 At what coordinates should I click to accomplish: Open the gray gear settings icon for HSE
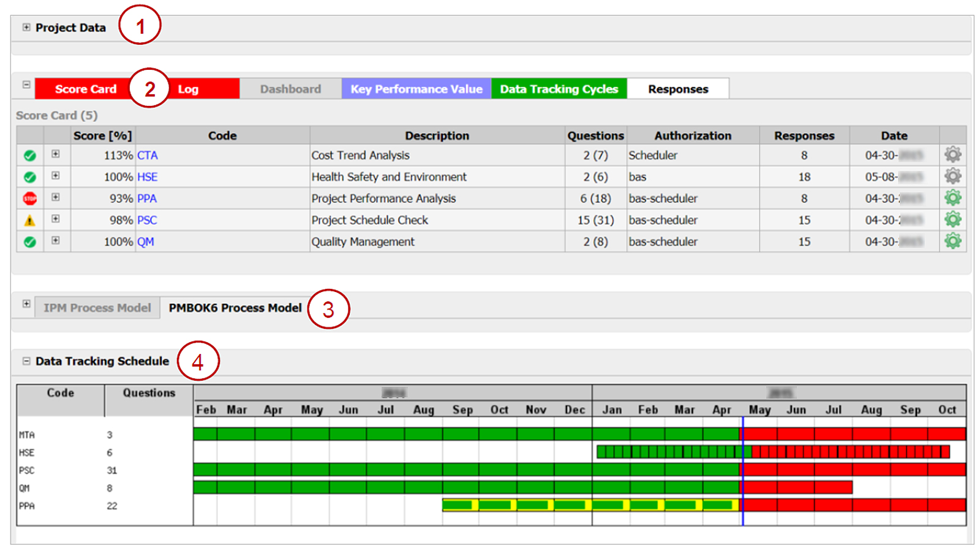point(953,176)
